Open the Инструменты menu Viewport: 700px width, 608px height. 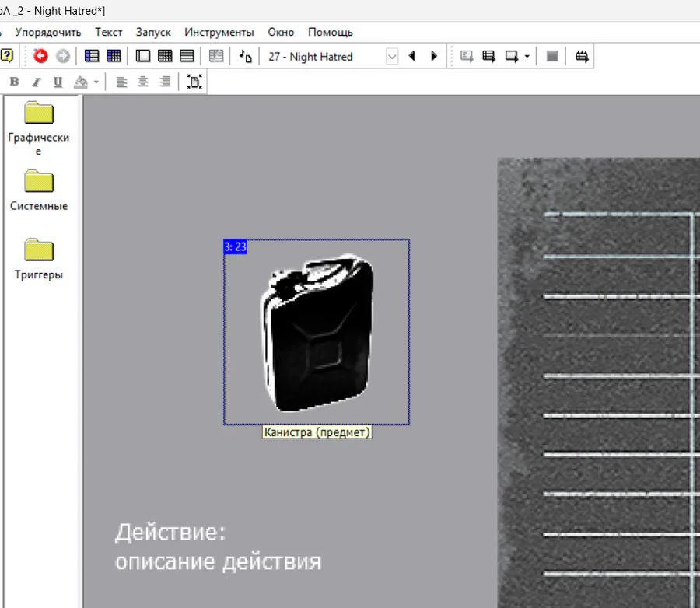[219, 32]
